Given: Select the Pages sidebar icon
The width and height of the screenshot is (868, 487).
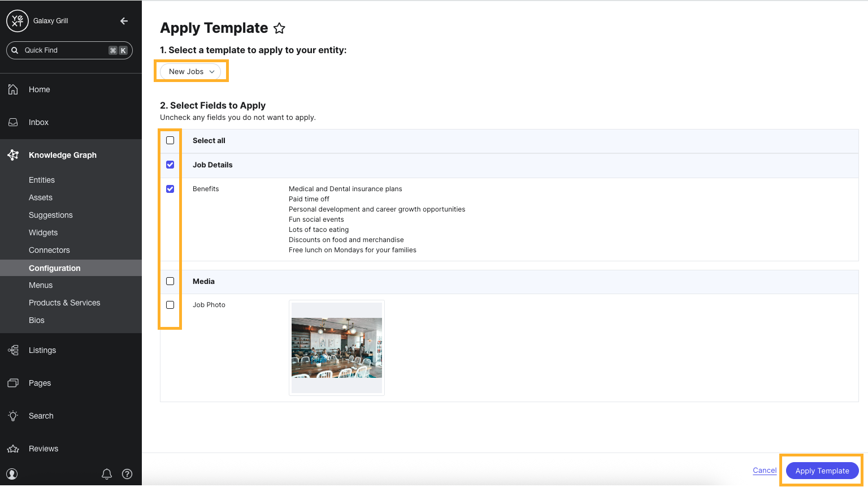Looking at the screenshot, I should [12, 383].
